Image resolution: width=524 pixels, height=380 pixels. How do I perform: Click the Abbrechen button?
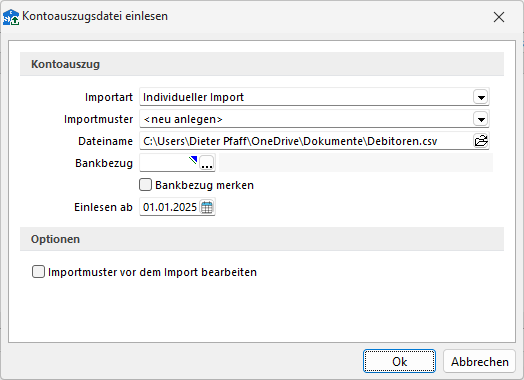480,361
